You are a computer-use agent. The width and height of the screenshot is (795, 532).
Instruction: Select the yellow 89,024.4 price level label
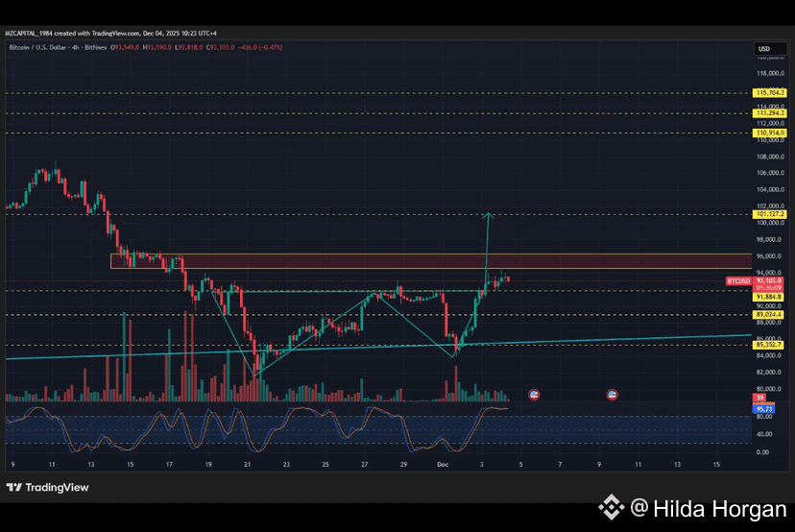pyautogui.click(x=769, y=314)
